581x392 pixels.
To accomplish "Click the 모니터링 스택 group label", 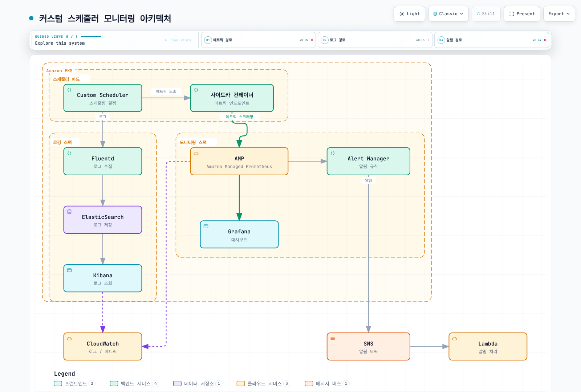I will [x=193, y=142].
